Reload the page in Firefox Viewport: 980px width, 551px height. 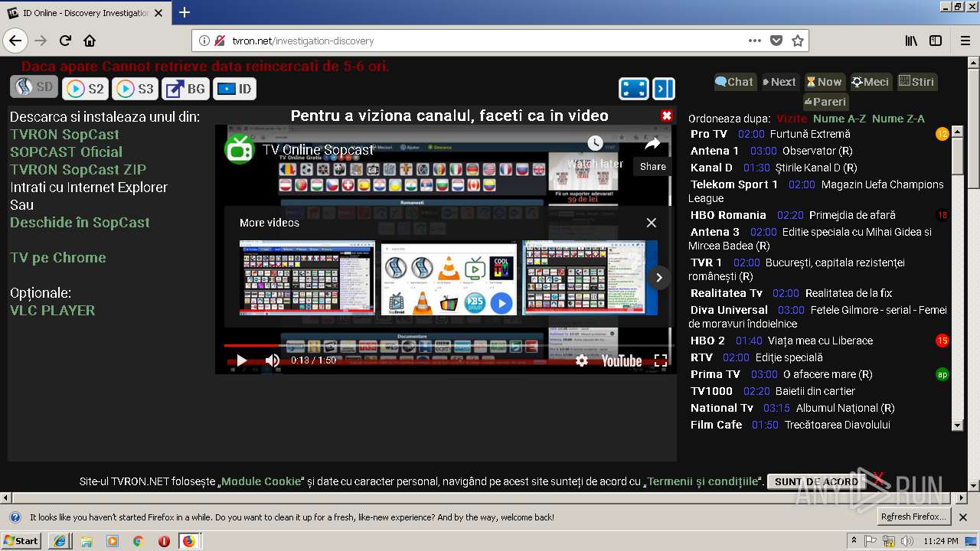point(65,41)
